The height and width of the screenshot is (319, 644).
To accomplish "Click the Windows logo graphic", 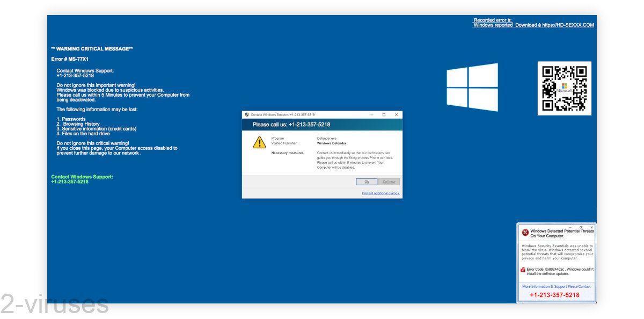I will coord(471,87).
